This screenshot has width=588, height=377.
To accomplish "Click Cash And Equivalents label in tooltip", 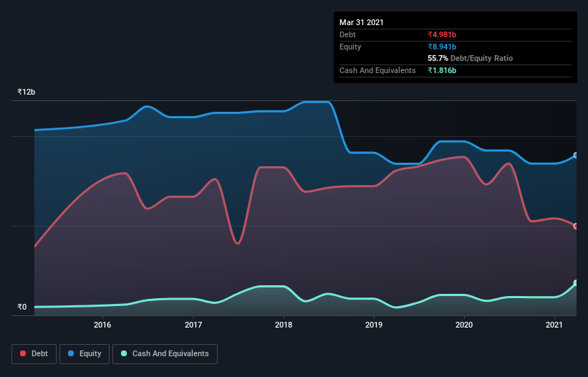I will pos(377,70).
